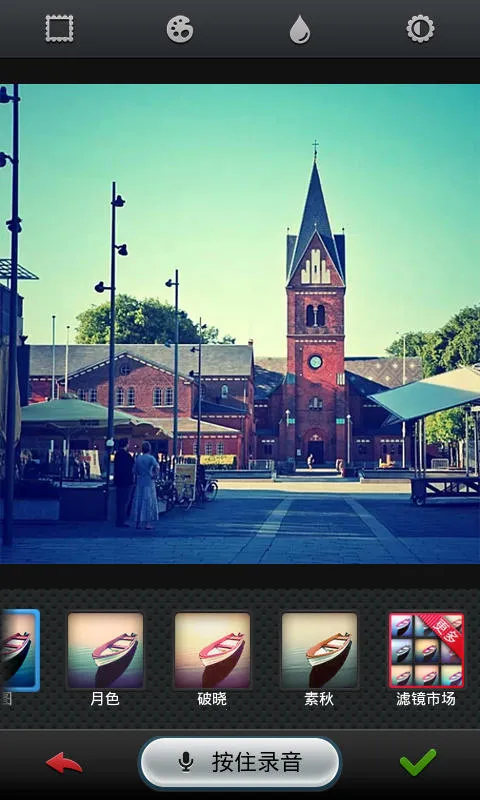
Task: Tap the 破晓 label text
Action: pyautogui.click(x=212, y=699)
